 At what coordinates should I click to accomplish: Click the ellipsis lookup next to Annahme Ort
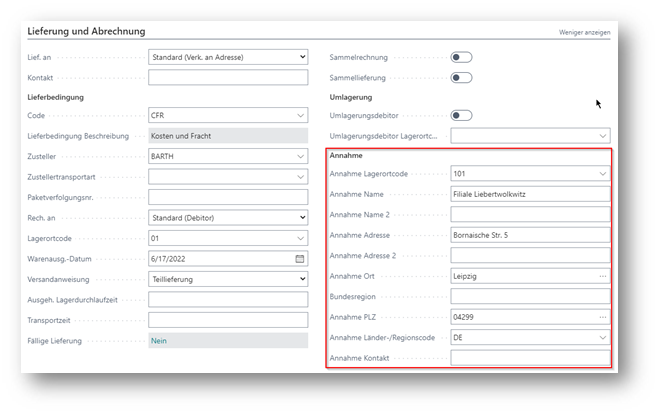click(602, 275)
